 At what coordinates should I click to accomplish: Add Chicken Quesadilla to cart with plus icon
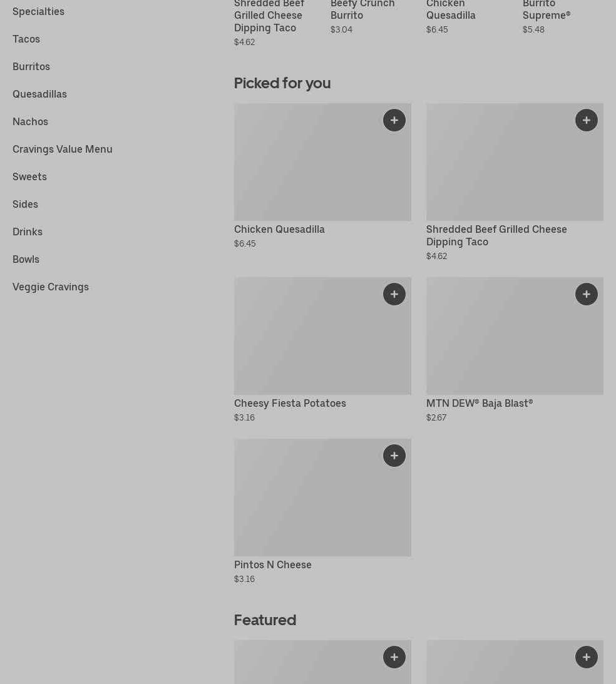tap(394, 120)
